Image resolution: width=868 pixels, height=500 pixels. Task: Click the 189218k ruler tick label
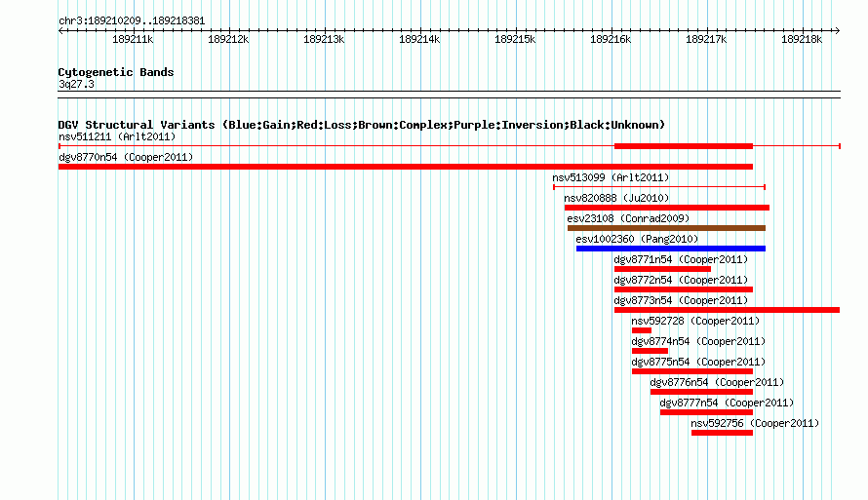[x=802, y=39]
